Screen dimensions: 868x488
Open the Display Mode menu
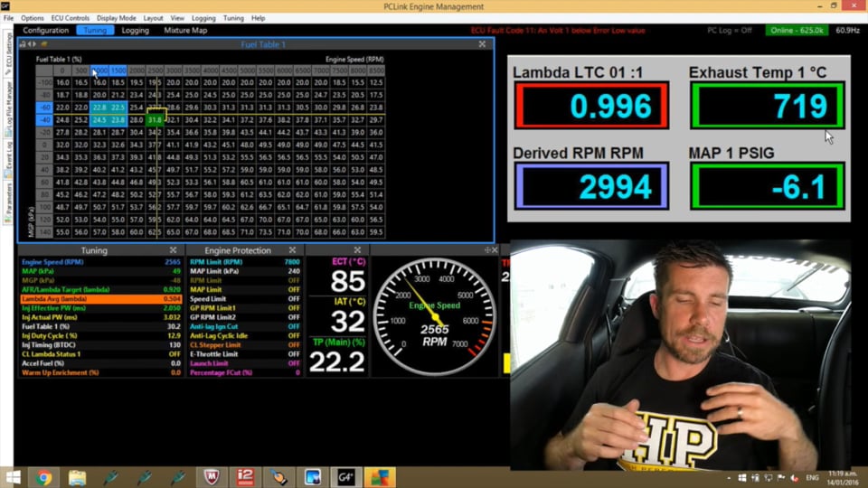coord(117,18)
